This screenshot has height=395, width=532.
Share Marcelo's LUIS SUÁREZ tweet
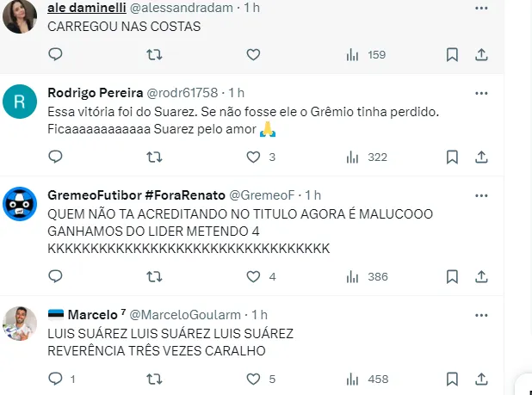coord(482,379)
